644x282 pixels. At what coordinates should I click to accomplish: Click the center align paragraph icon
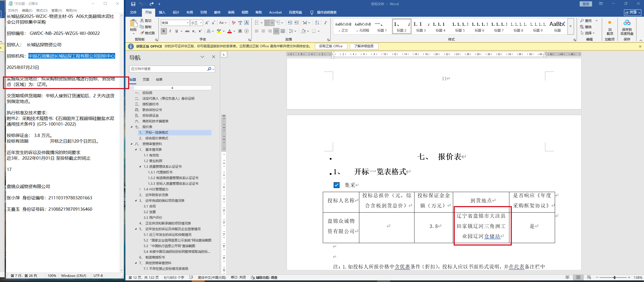tap(263, 31)
